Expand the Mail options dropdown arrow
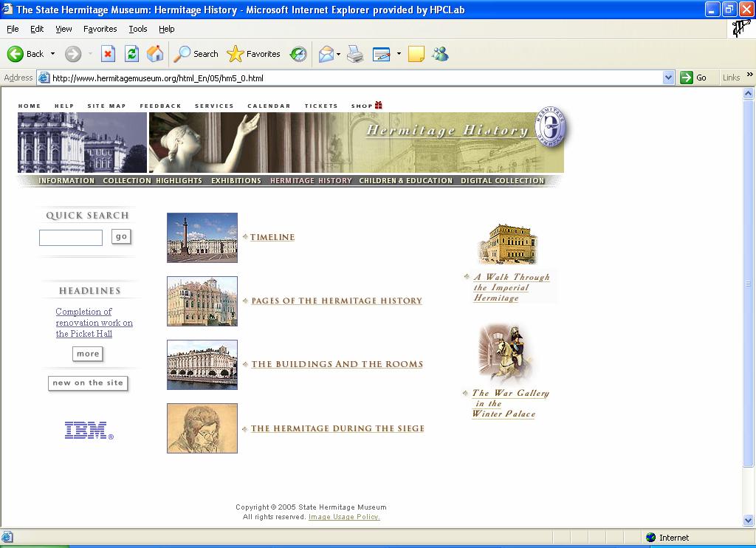 tap(338, 54)
